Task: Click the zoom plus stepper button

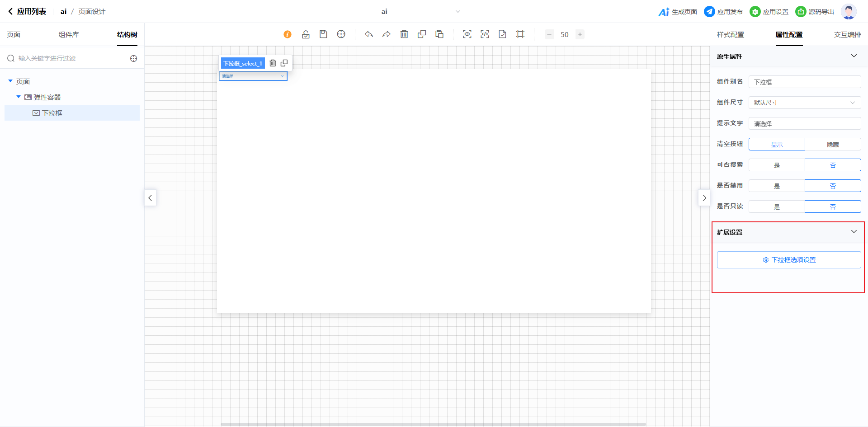Action: point(580,34)
